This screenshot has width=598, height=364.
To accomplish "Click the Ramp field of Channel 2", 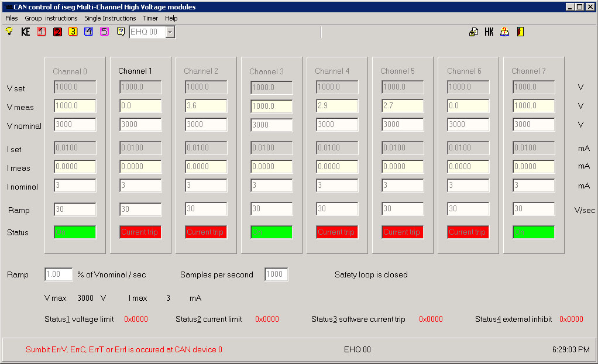I will click(x=206, y=209).
